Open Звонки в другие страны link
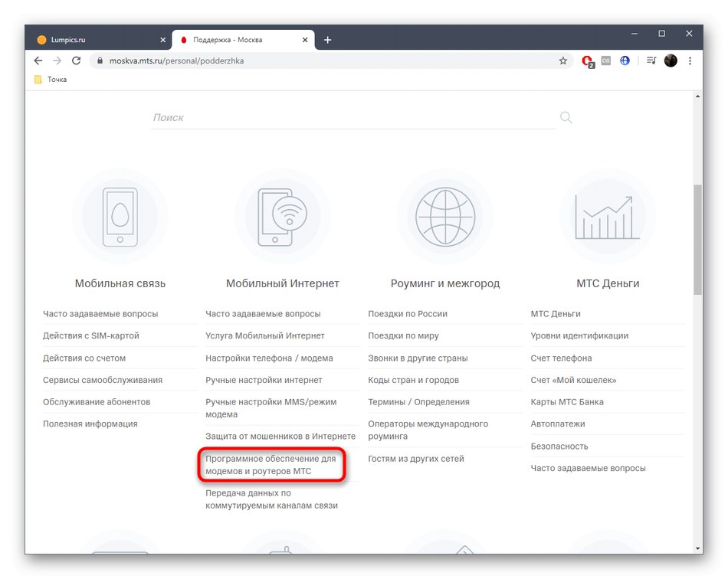 (x=418, y=358)
